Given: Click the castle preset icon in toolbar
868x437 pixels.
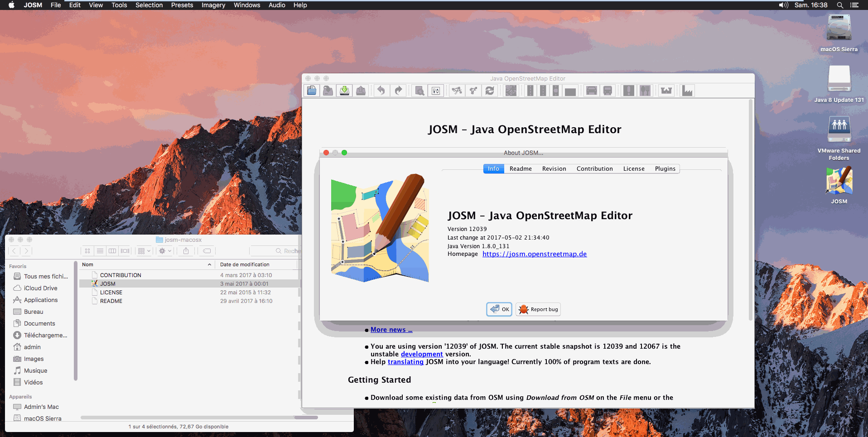Looking at the screenshot, I should click(666, 91).
